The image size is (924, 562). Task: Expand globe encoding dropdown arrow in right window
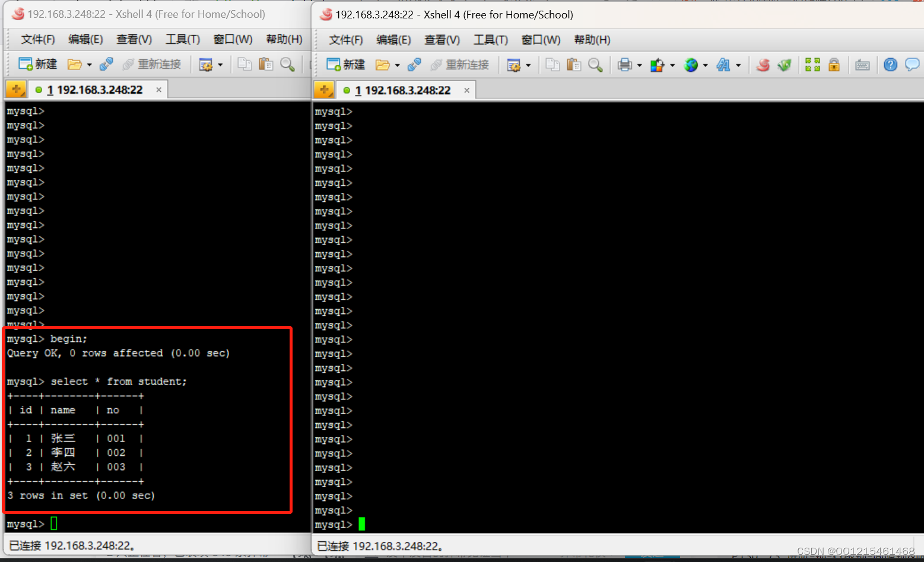pos(705,65)
